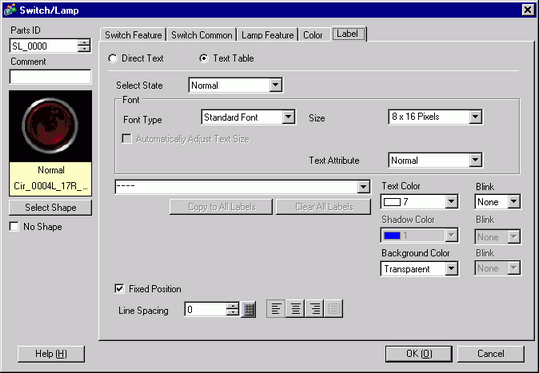Click the left-align text icon
The width and height of the screenshot is (539, 373).
point(276,308)
